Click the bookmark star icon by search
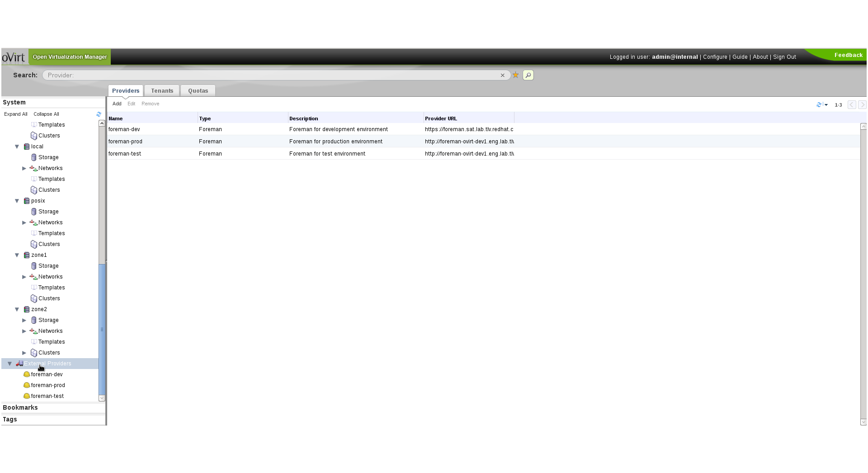 (x=515, y=75)
